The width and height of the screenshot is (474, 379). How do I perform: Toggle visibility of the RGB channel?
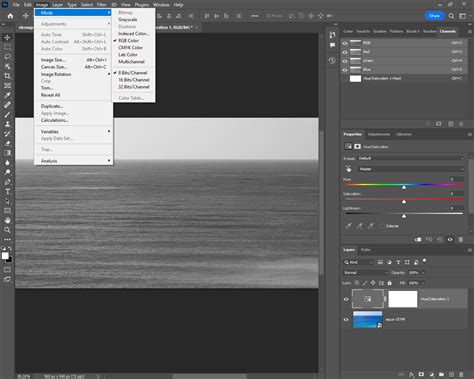pos(345,43)
